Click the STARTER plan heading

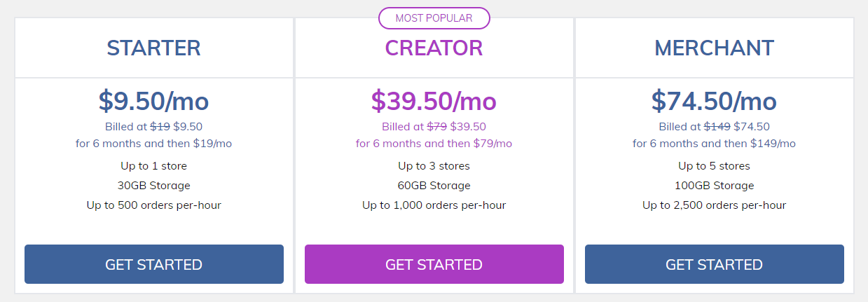coord(154,48)
